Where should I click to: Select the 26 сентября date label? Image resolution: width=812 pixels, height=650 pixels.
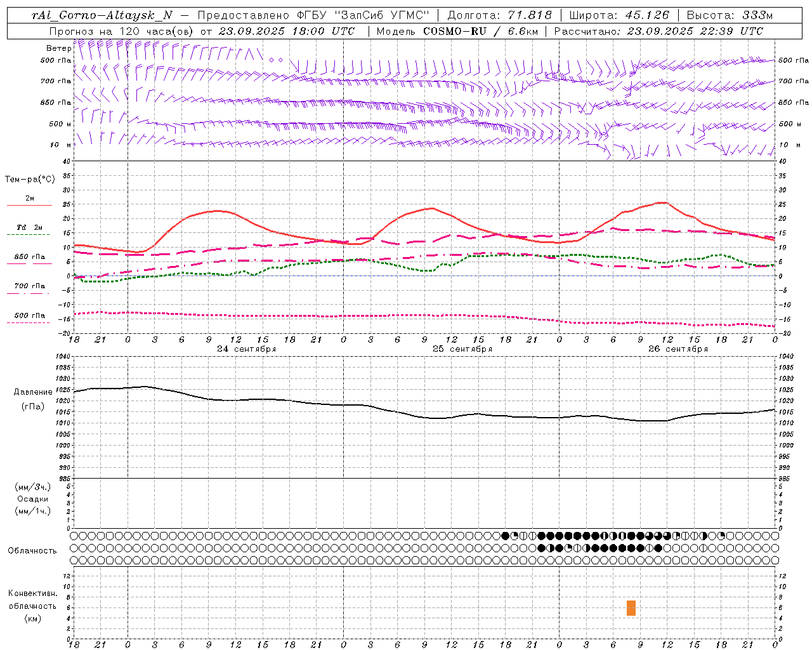pyautogui.click(x=678, y=349)
